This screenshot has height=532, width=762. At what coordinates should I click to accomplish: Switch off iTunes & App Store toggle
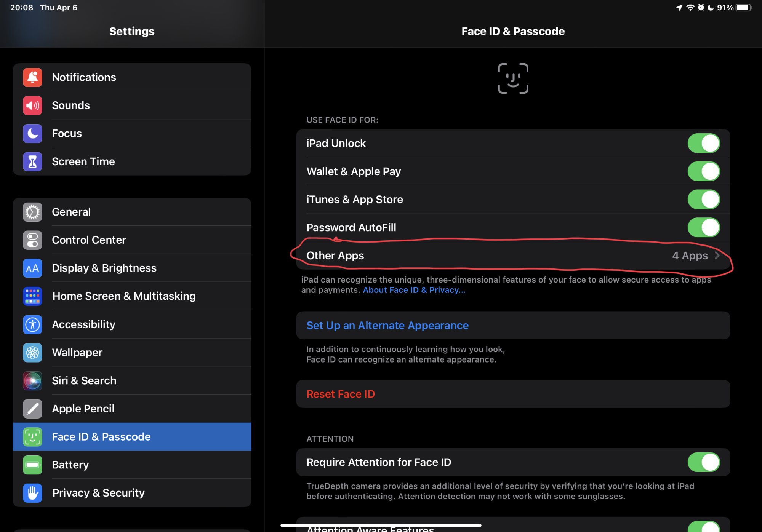coord(703,200)
